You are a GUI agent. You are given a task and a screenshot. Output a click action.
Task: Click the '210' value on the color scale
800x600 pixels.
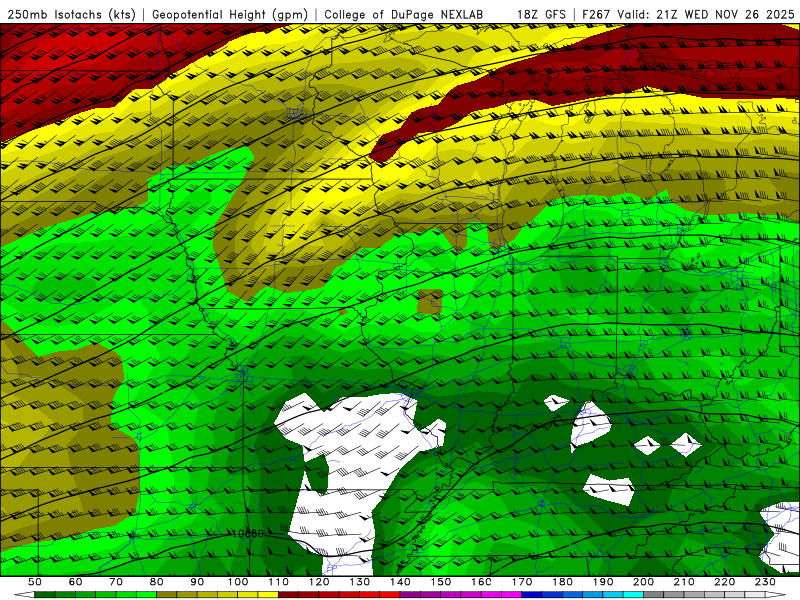(x=684, y=582)
